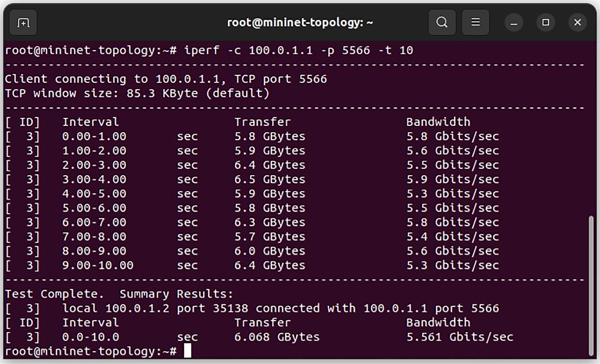Viewport: 600px width, 364px height.
Task: Click the 0.00-1.00 interval entry
Action: coord(94,136)
